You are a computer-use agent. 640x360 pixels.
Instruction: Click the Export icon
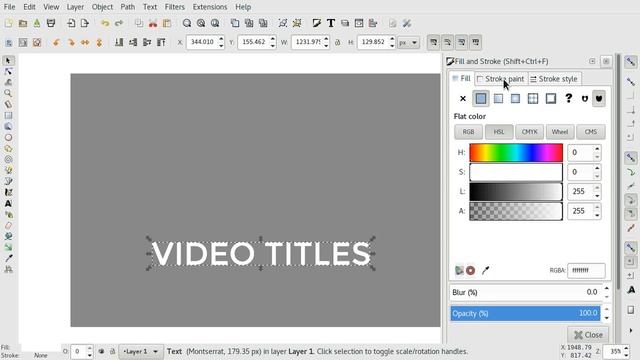[85, 23]
